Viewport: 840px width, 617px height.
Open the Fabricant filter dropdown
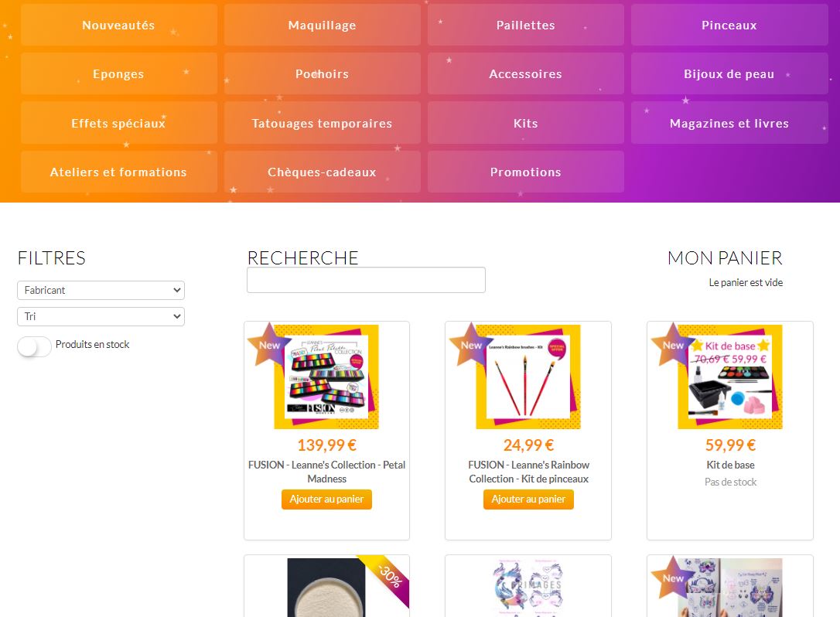click(x=101, y=290)
